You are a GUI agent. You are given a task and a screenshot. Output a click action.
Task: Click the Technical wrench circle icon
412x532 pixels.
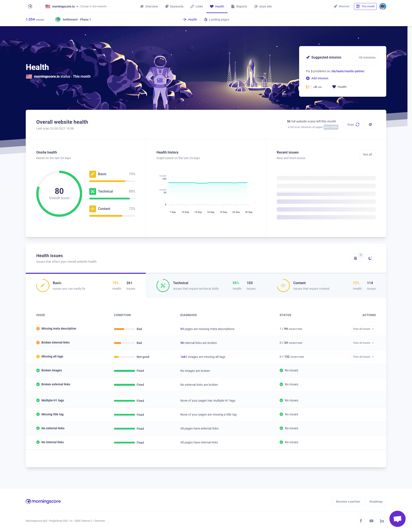click(x=163, y=285)
